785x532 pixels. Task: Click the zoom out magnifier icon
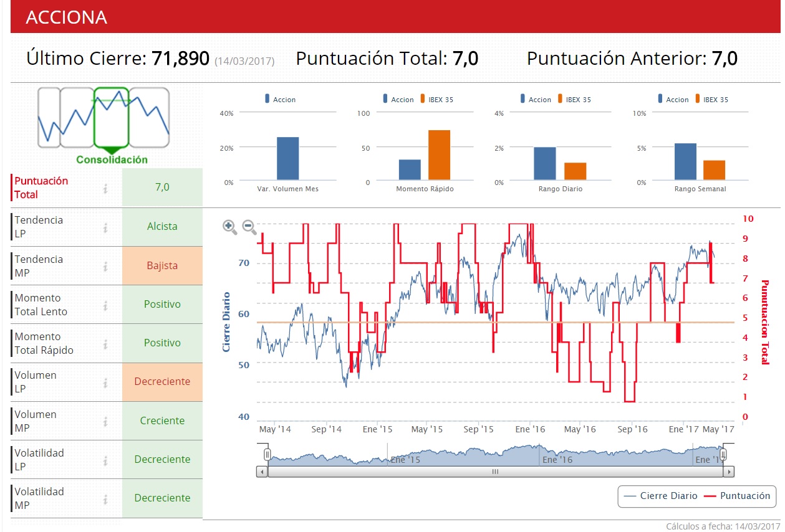[x=249, y=227]
